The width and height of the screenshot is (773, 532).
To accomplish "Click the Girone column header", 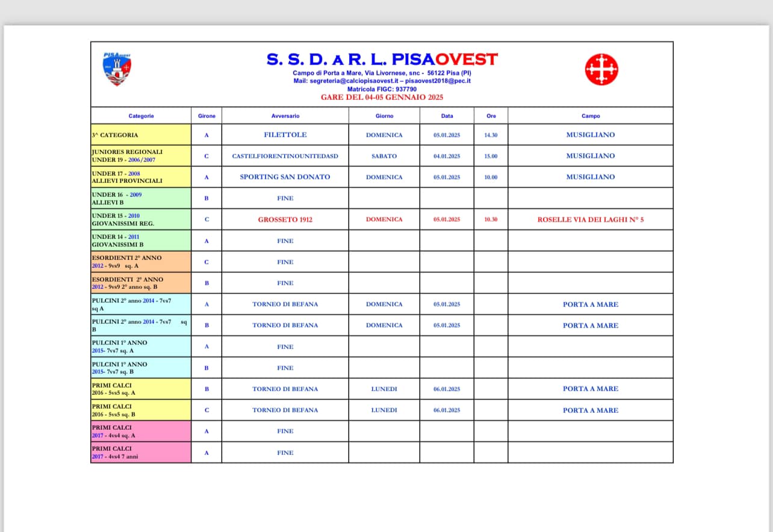I will [206, 116].
